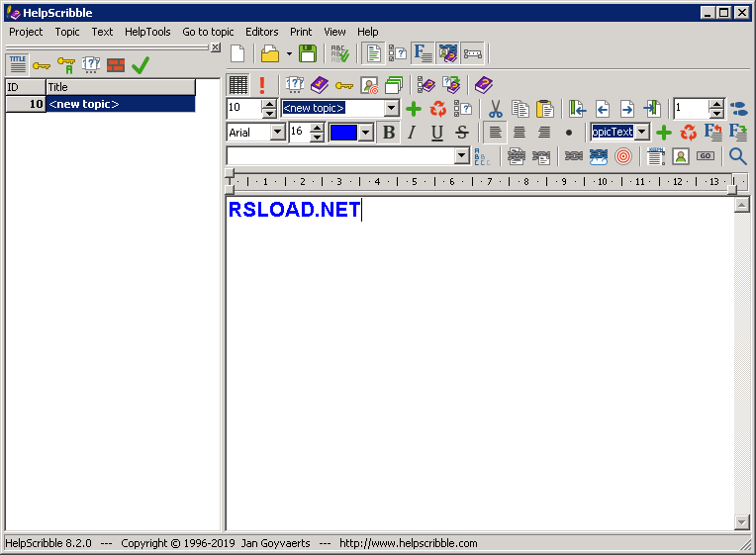756x555 pixels.
Task: Expand the TopicText style dropdown
Action: tap(642, 132)
